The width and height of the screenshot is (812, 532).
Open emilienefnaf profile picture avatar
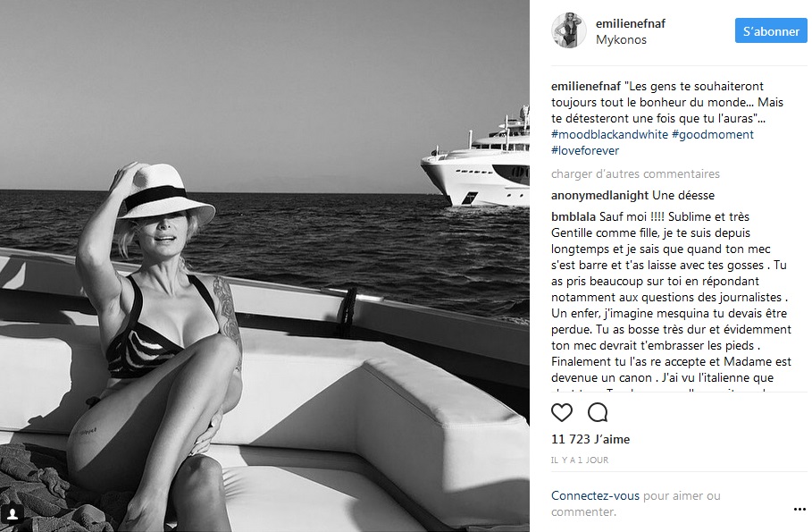pyautogui.click(x=569, y=31)
